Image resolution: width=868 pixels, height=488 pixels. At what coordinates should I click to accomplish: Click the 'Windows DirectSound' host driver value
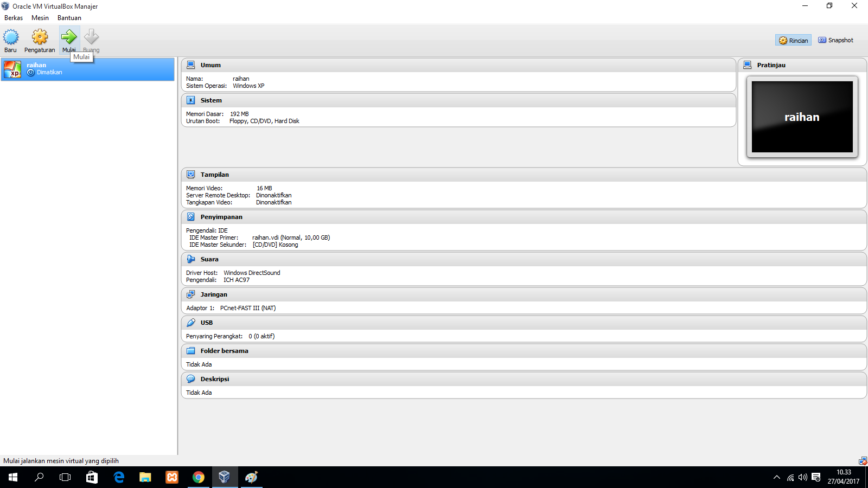tap(252, 273)
